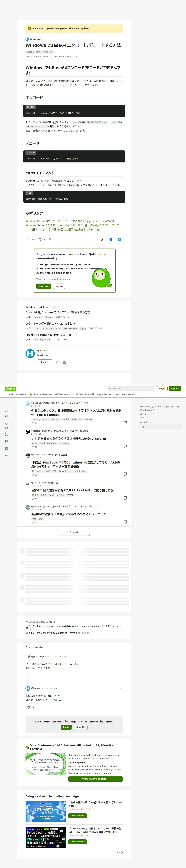Open the options menu on halpas's comment
The width and height of the screenshot is (186, 868).
[x=120, y=688]
